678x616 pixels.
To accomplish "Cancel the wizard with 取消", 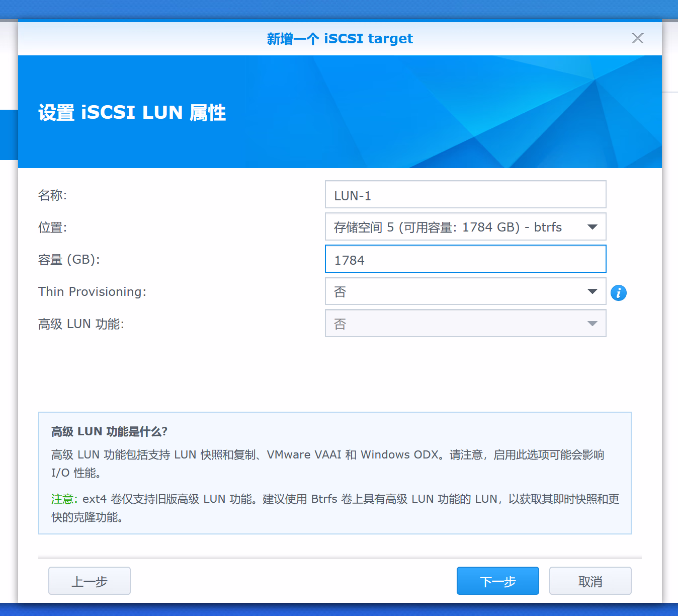I will (590, 581).
